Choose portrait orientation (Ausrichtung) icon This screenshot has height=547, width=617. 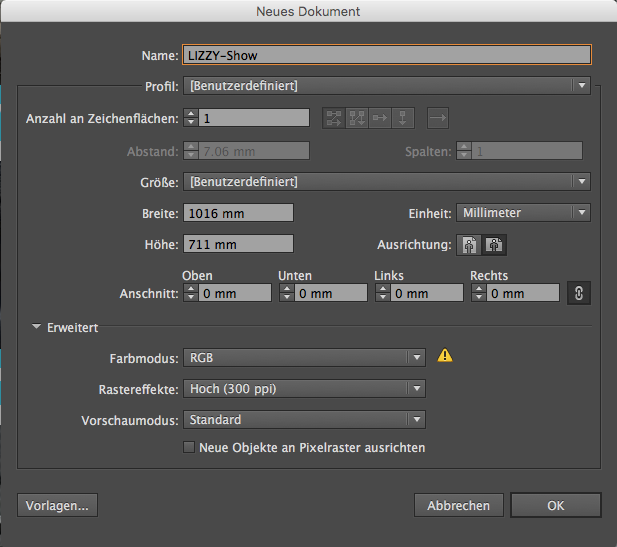469,244
